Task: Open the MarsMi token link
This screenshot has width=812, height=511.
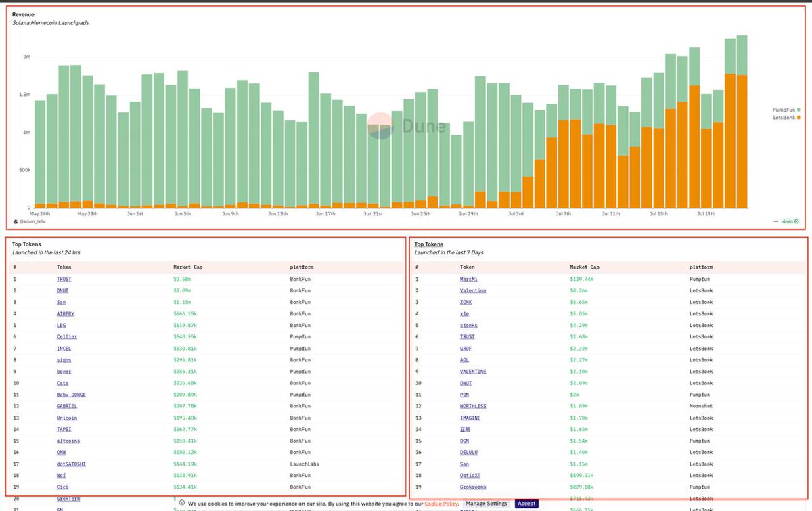Action: (470, 278)
